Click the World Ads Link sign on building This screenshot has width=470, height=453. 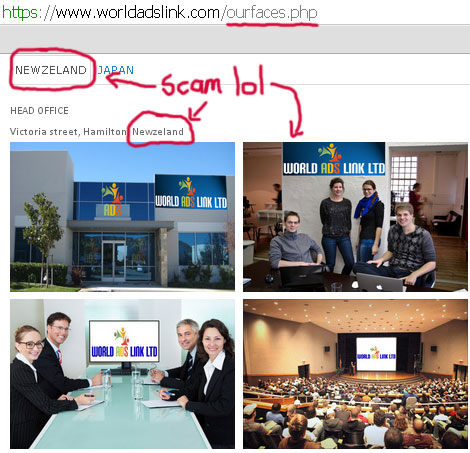point(191,192)
